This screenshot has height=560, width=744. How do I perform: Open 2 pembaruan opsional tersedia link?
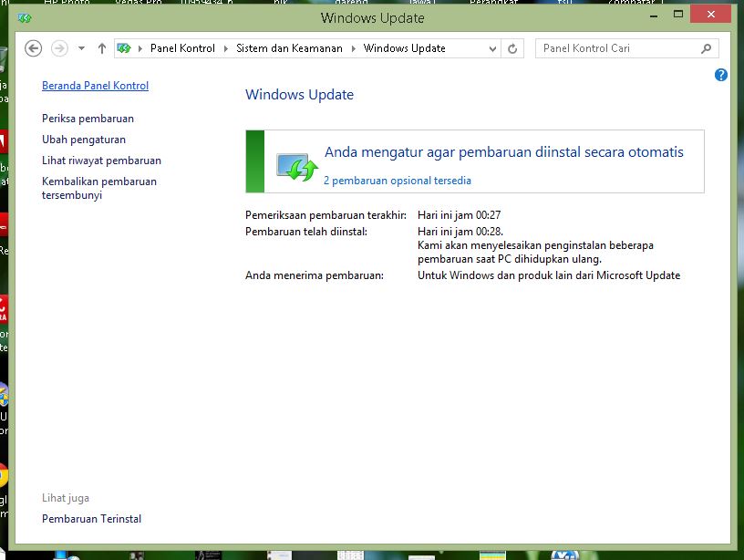[x=398, y=181]
